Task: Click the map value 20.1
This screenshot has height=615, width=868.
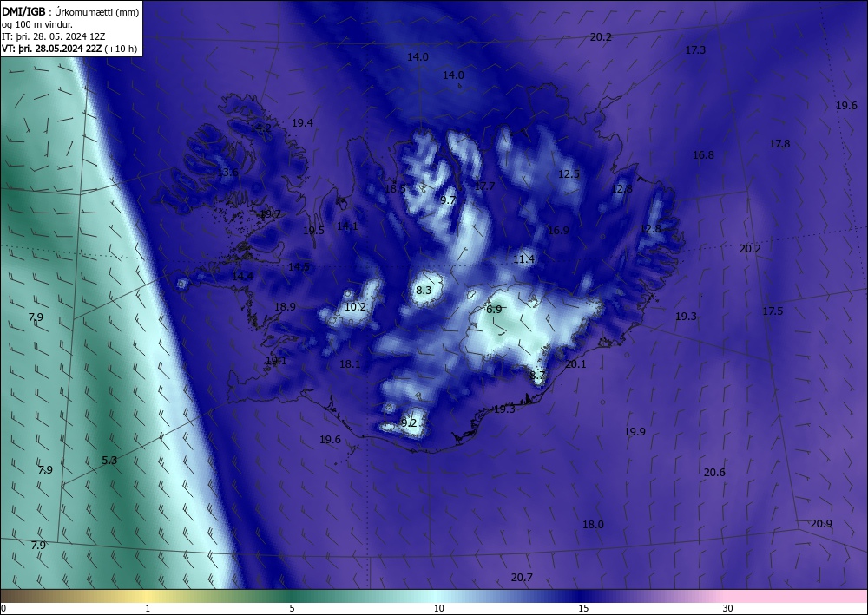Action: click(x=575, y=364)
